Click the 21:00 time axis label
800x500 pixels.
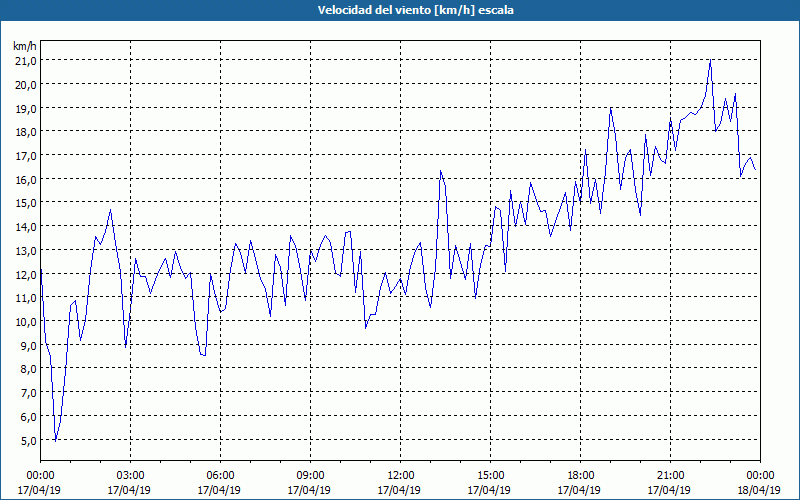point(670,476)
